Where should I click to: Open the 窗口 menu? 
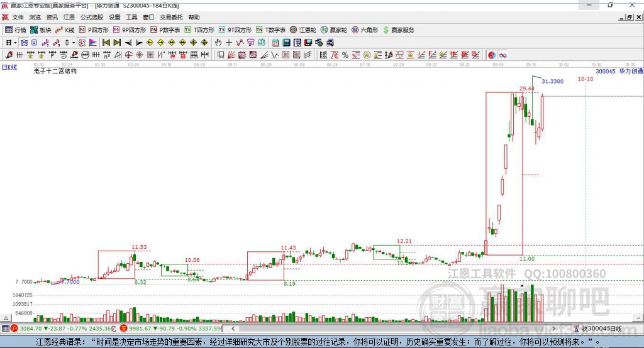[148, 17]
